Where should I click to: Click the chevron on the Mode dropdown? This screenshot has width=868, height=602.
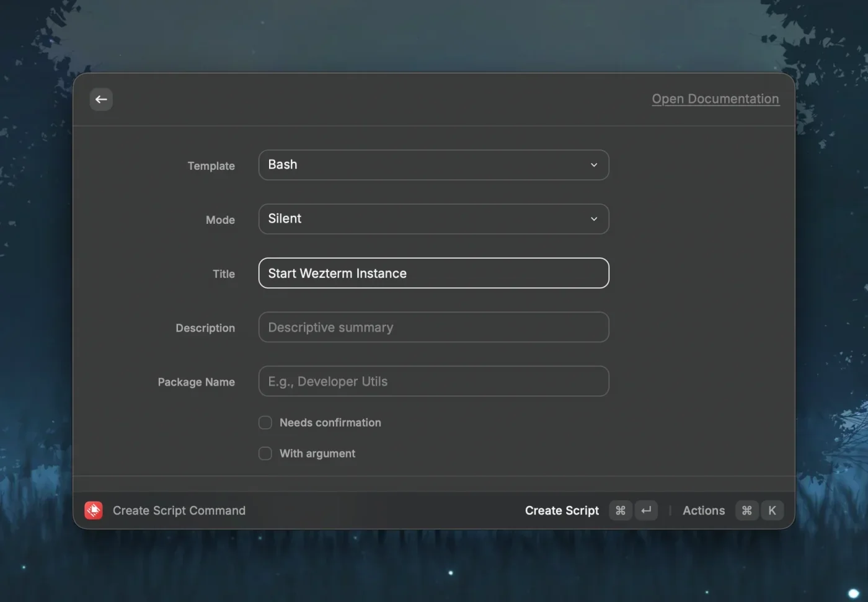[593, 219]
